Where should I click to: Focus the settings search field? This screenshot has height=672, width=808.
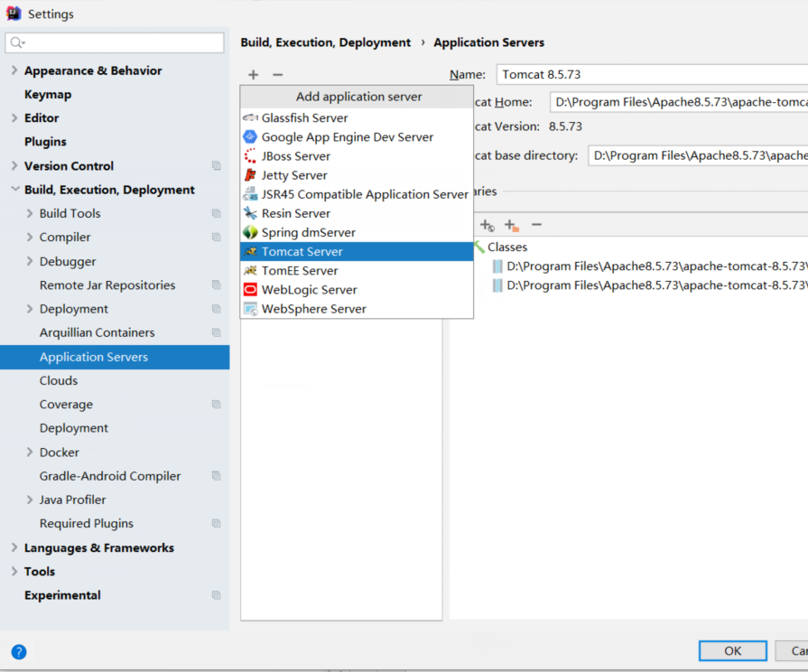[x=115, y=42]
